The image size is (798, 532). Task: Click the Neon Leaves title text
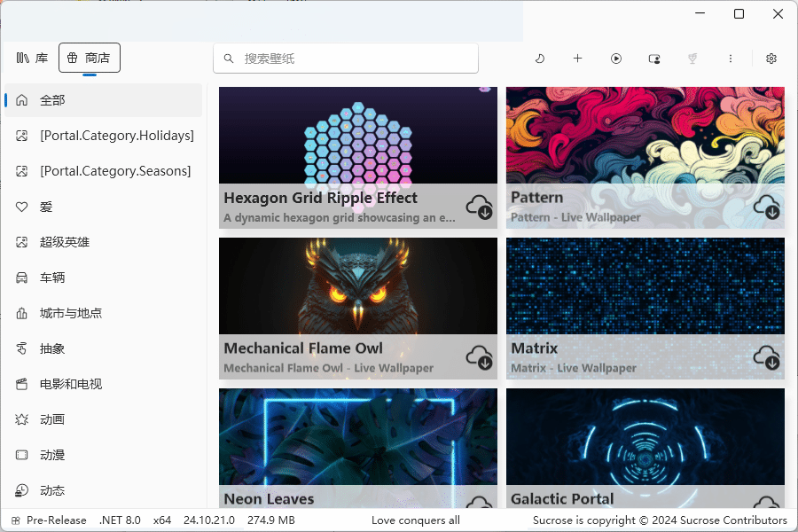(x=269, y=499)
